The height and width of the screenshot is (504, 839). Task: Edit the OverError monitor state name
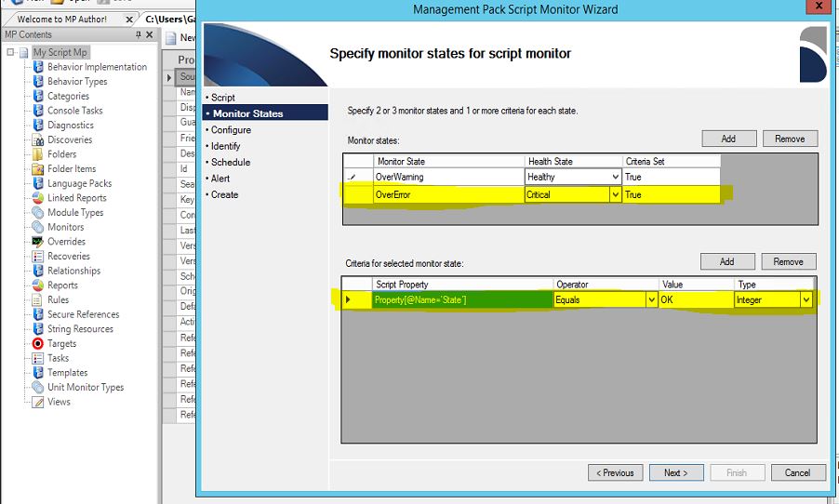tap(448, 194)
